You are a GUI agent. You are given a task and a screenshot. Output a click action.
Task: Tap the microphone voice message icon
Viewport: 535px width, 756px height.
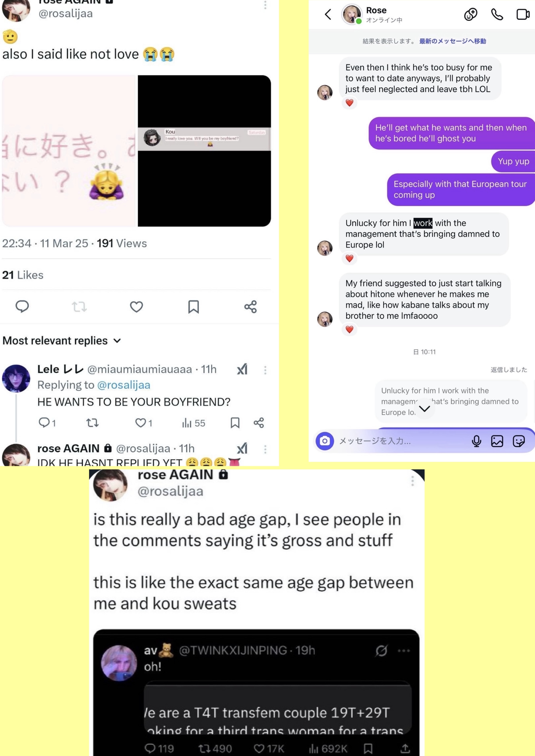(x=476, y=441)
